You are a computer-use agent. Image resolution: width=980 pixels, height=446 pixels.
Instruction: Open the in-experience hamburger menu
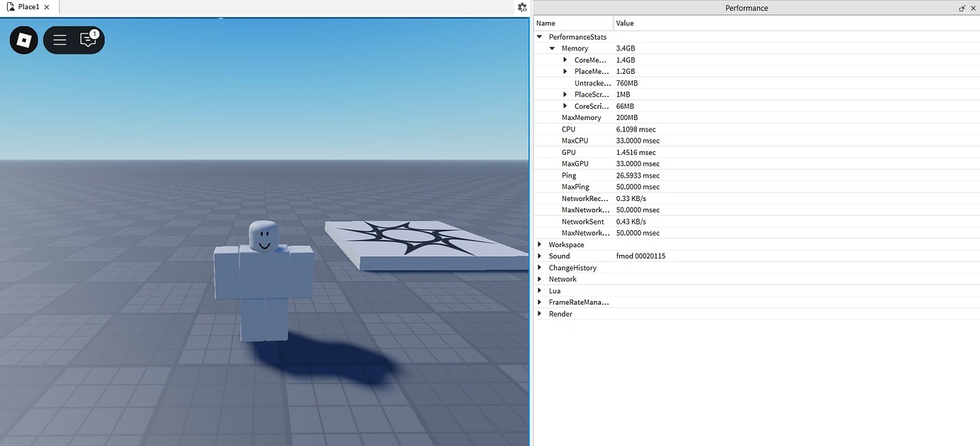pos(60,40)
